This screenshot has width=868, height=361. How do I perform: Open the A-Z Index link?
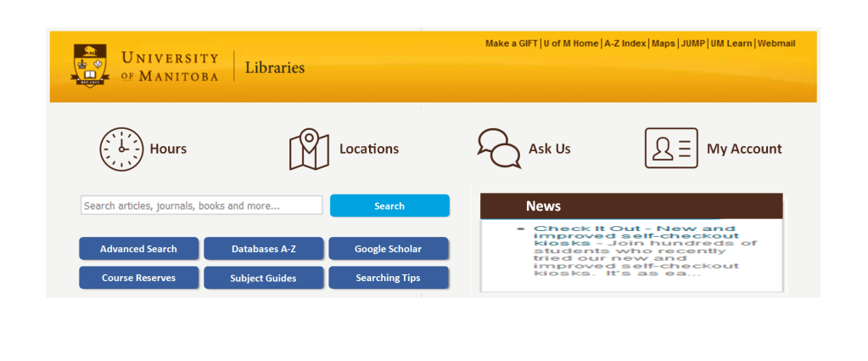coord(625,43)
